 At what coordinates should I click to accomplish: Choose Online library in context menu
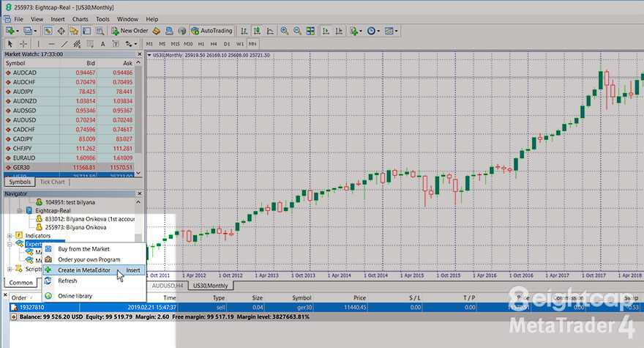click(94, 296)
